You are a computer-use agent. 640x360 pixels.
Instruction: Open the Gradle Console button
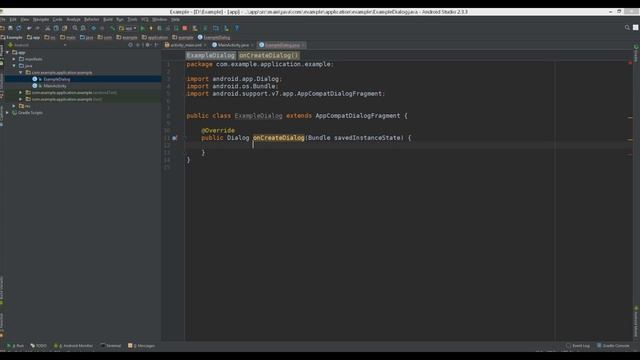coord(613,346)
